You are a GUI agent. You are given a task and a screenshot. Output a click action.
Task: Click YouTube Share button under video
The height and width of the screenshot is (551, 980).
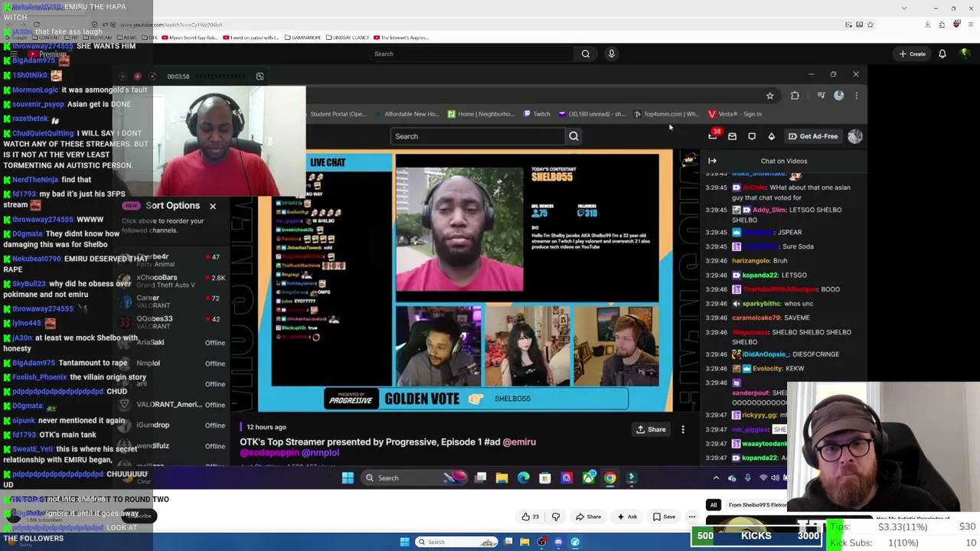coord(588,517)
